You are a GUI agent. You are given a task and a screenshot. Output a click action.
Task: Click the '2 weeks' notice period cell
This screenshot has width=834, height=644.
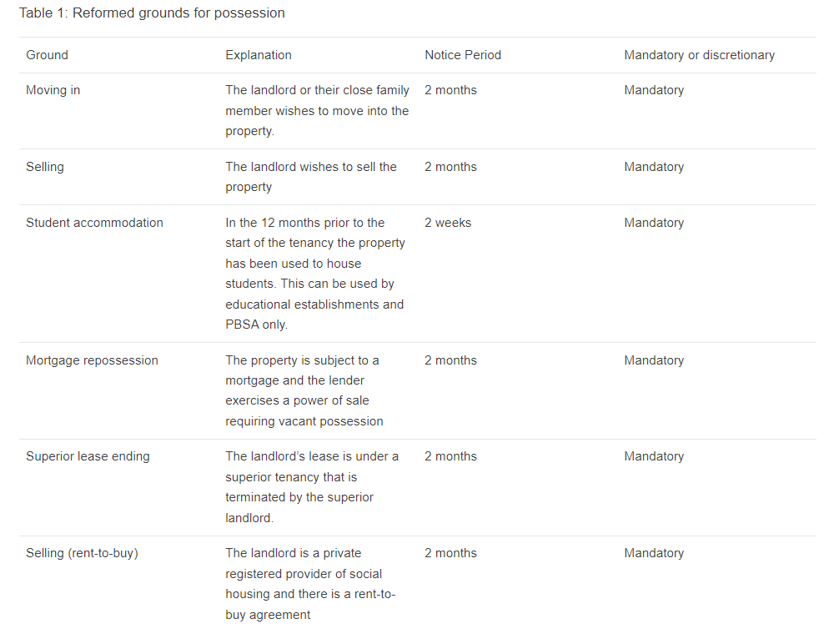[x=448, y=223]
